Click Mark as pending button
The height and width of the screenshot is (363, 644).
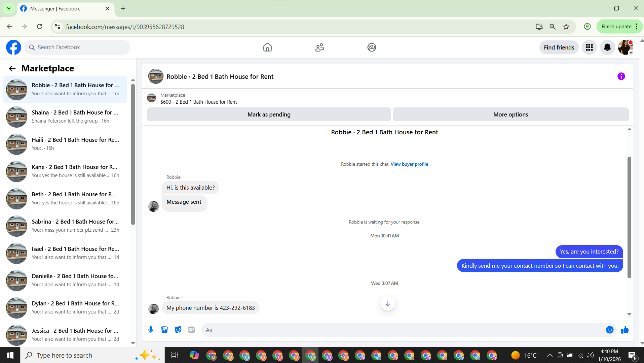269,114
